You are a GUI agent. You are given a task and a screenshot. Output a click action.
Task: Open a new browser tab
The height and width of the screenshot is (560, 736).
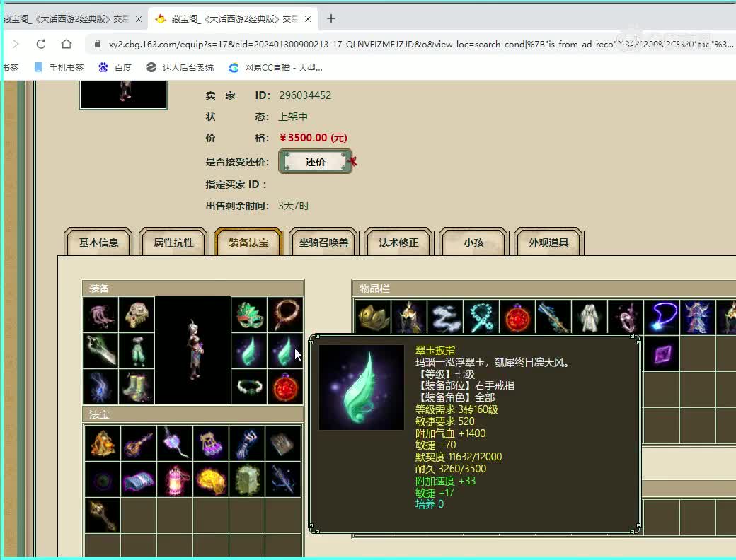pyautogui.click(x=331, y=19)
